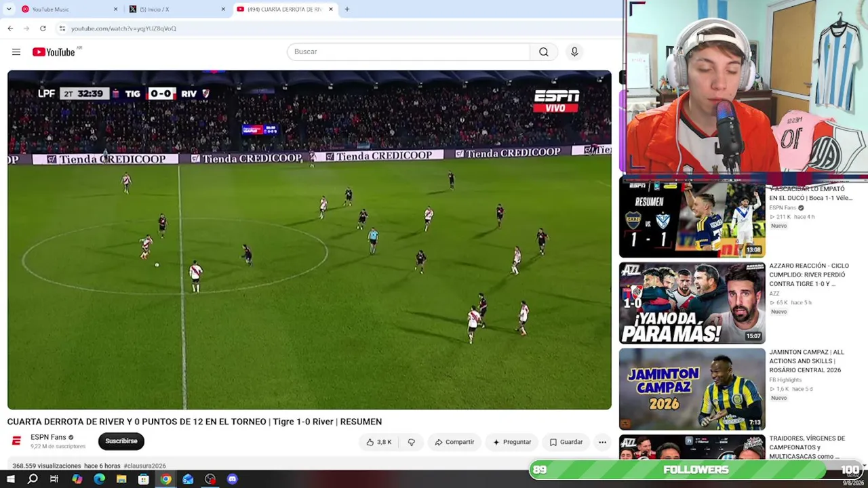Open a new browser tab

point(347,9)
